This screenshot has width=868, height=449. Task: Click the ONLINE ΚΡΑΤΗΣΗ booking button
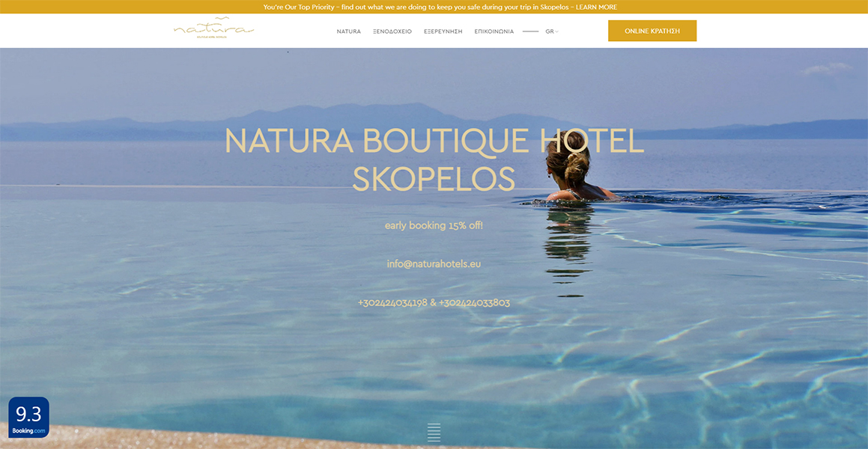click(652, 31)
